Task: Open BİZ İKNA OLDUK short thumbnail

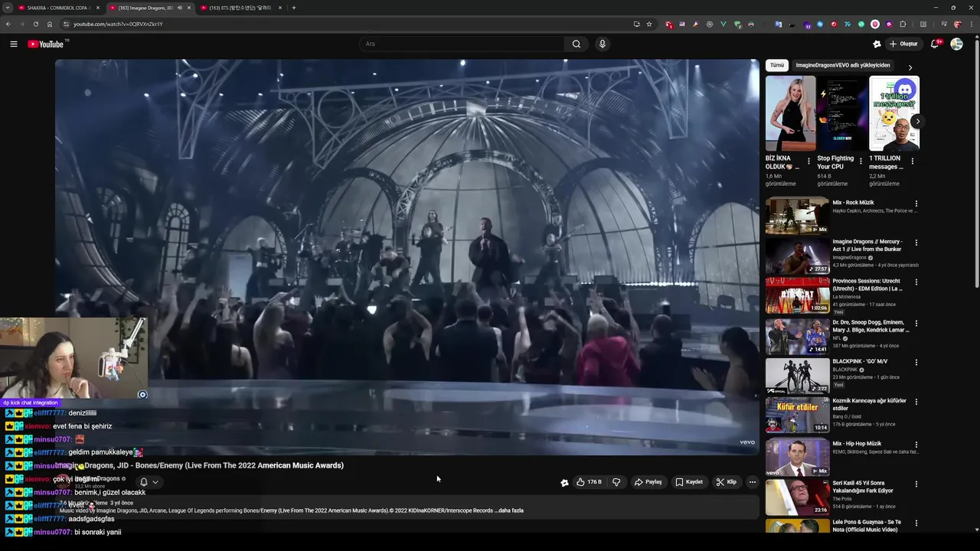Action: coord(790,113)
